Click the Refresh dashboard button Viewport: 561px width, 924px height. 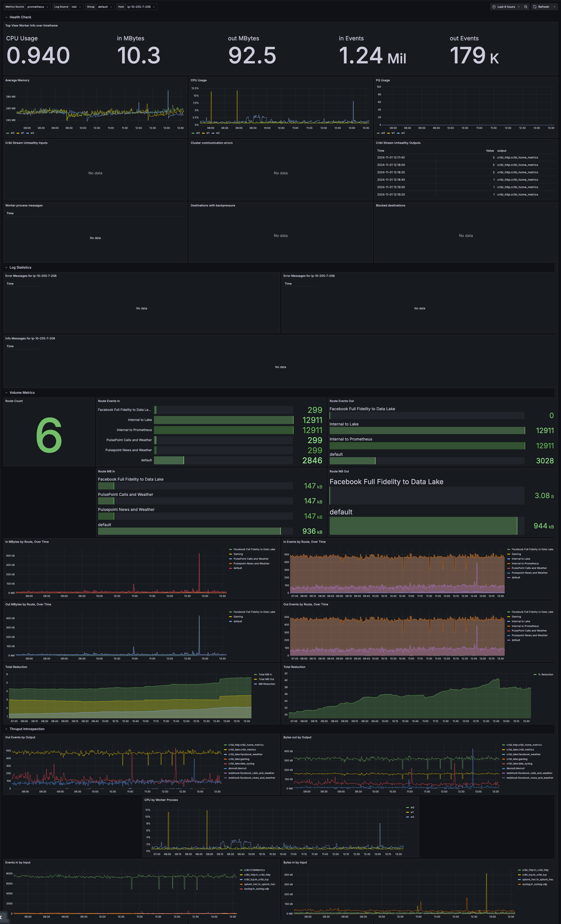541,7
